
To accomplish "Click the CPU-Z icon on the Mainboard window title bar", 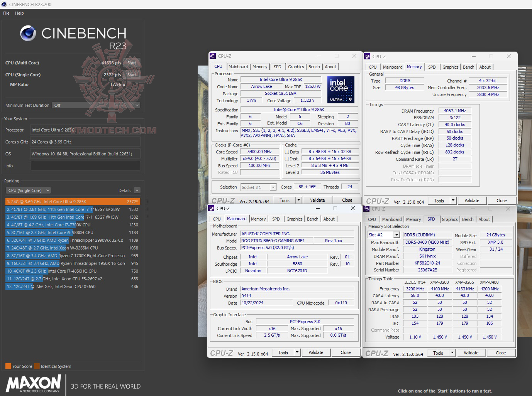I will (x=211, y=208).
